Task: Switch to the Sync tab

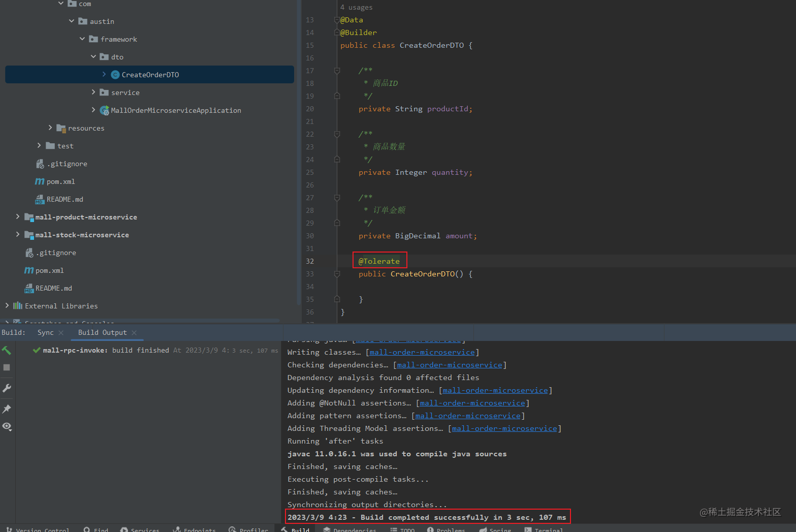Action: click(x=45, y=332)
